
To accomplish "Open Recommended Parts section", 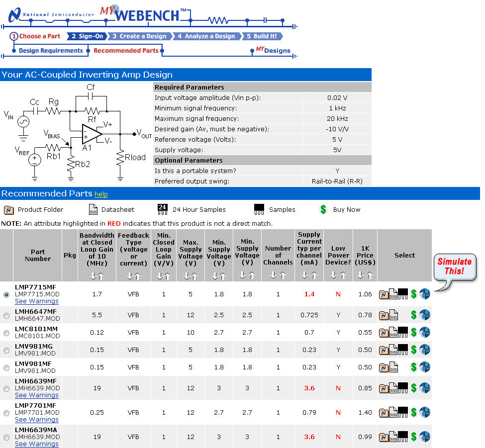I will point(126,50).
